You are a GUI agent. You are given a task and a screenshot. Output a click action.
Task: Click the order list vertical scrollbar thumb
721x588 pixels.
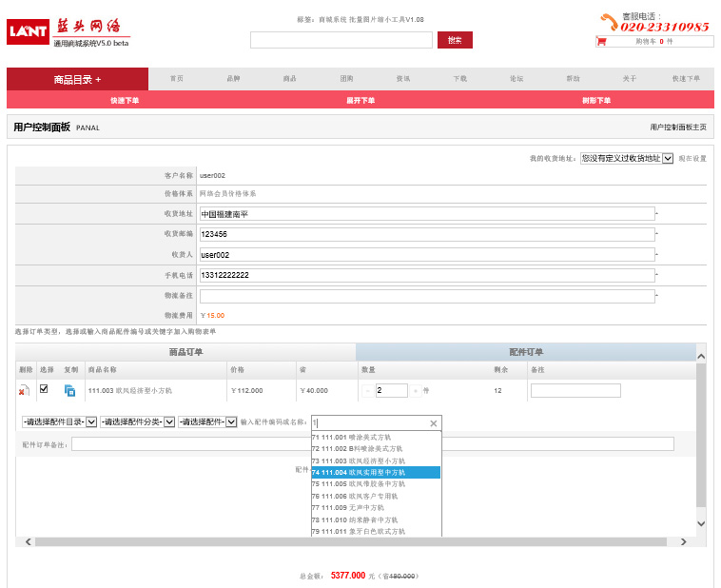[701, 435]
